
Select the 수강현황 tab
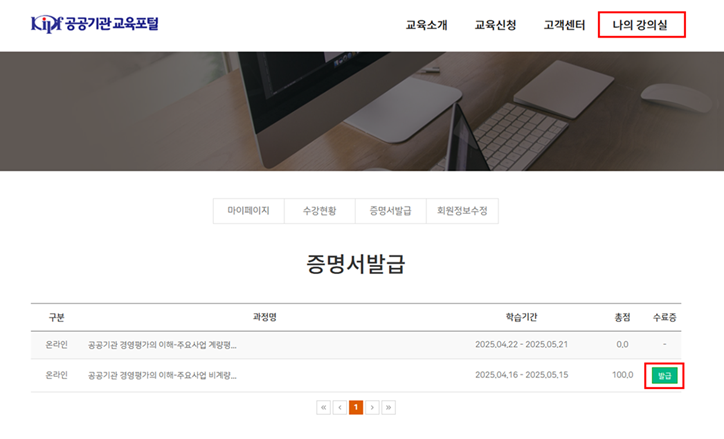[x=319, y=211]
